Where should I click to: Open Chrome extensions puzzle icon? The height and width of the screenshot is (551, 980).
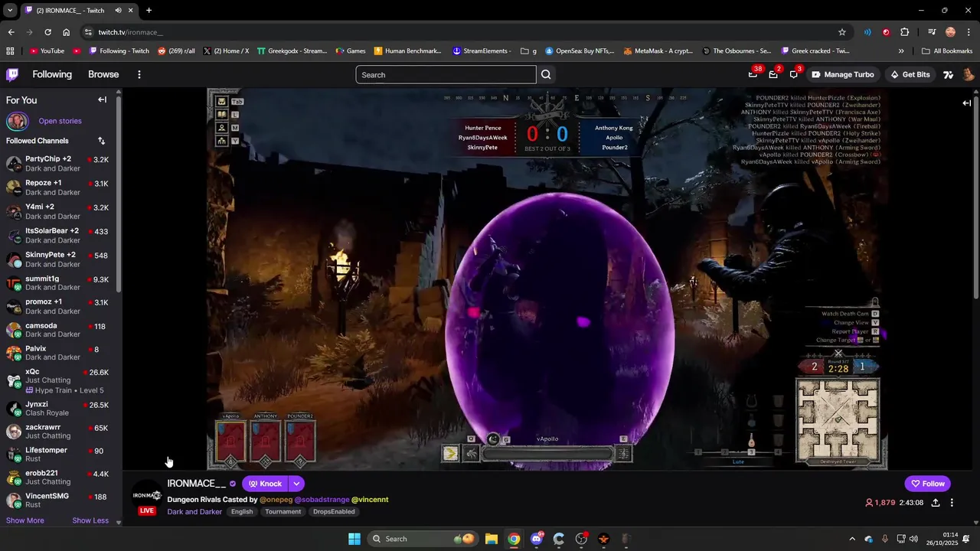[905, 32]
